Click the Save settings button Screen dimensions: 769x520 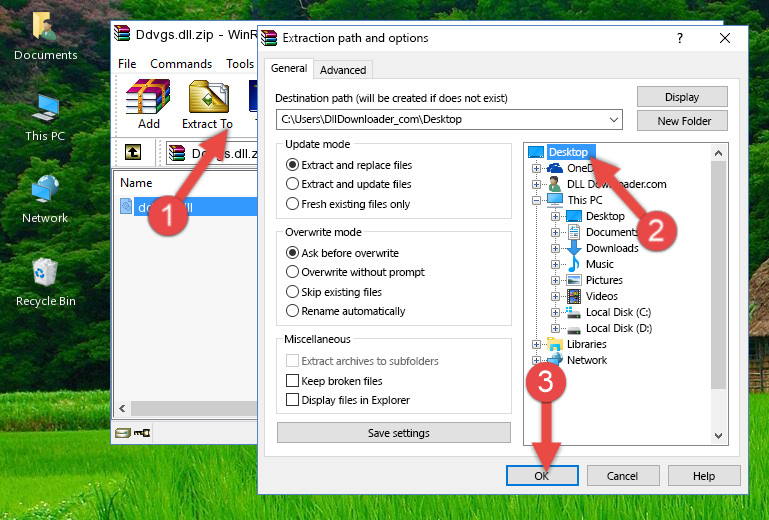click(x=394, y=433)
